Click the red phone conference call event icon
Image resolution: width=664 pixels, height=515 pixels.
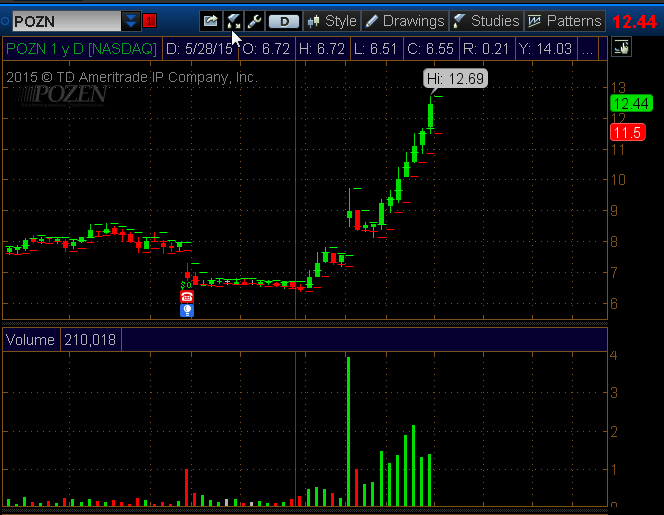pyautogui.click(x=187, y=296)
